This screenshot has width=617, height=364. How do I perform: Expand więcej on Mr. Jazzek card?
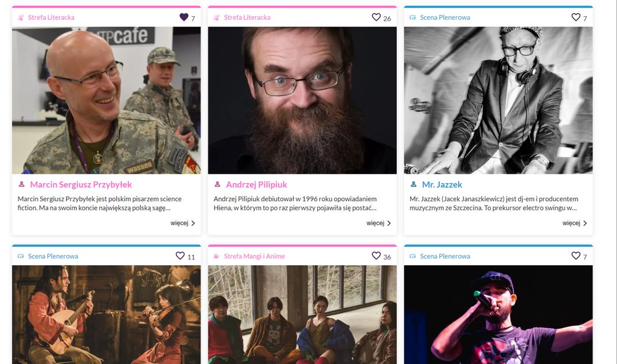(x=574, y=223)
